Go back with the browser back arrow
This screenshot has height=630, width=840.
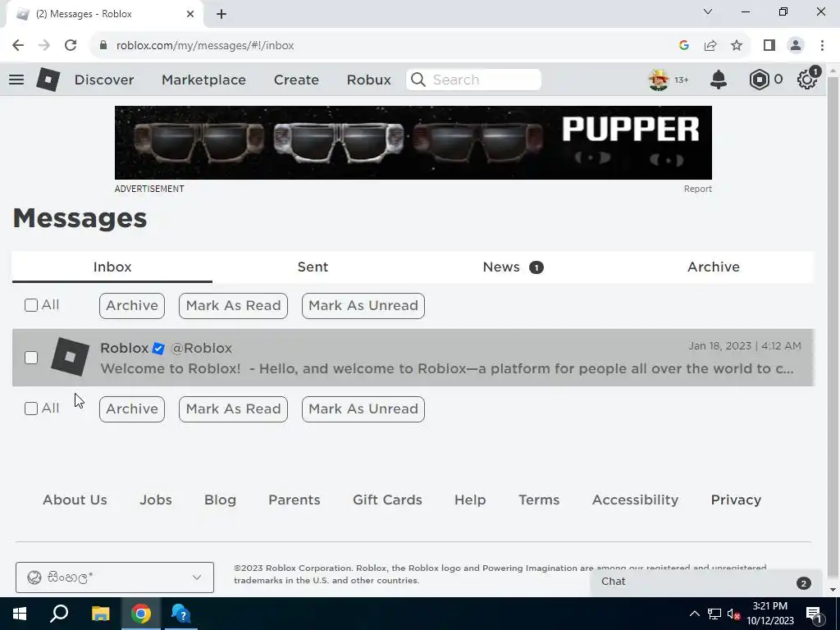[x=18, y=46]
